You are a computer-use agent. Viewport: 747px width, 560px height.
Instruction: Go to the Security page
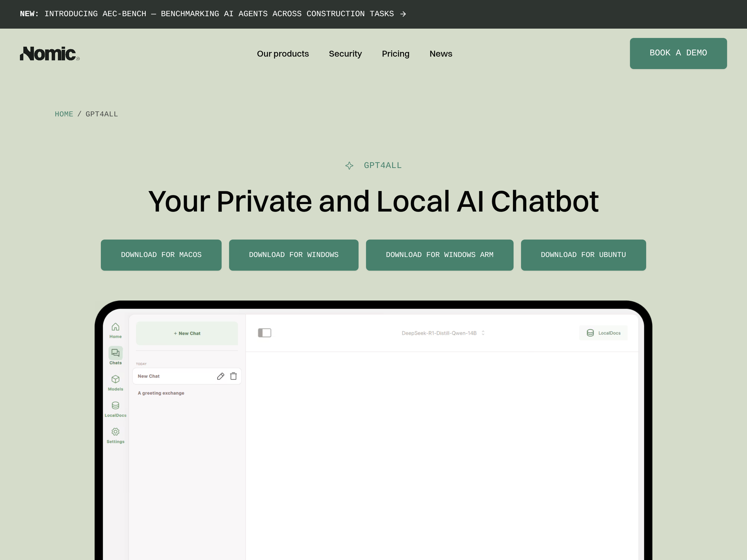[345, 54]
